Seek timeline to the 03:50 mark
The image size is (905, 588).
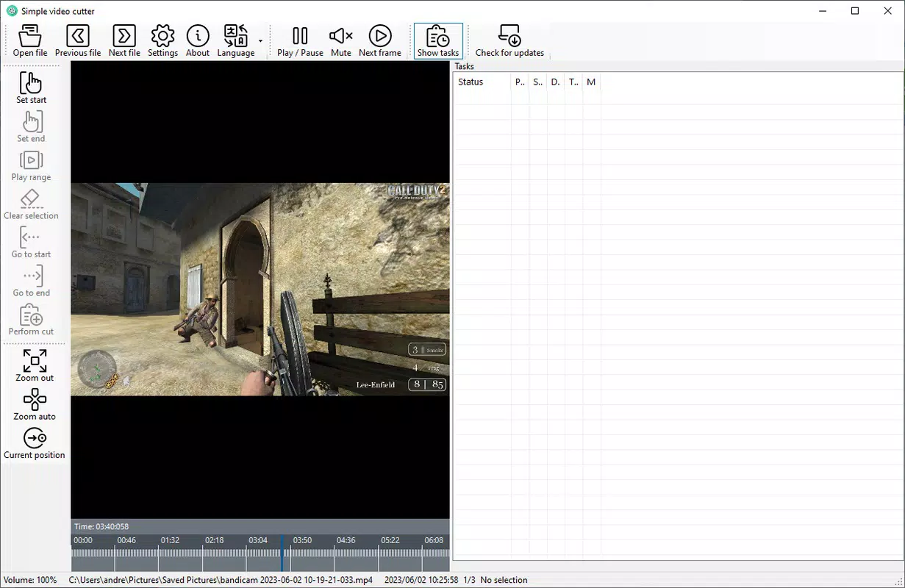pyautogui.click(x=302, y=540)
